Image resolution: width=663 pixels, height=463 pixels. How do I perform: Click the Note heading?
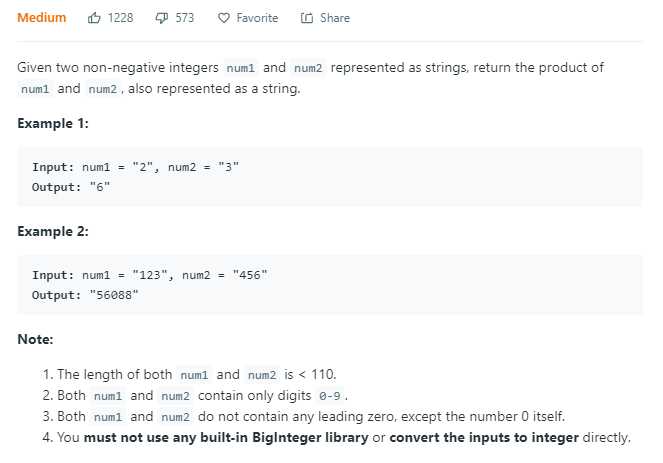(x=35, y=339)
